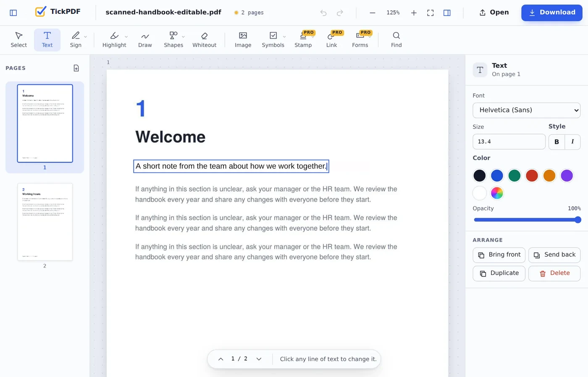588x377 pixels.
Task: Open the Forms PRO tool
Action: [360, 40]
